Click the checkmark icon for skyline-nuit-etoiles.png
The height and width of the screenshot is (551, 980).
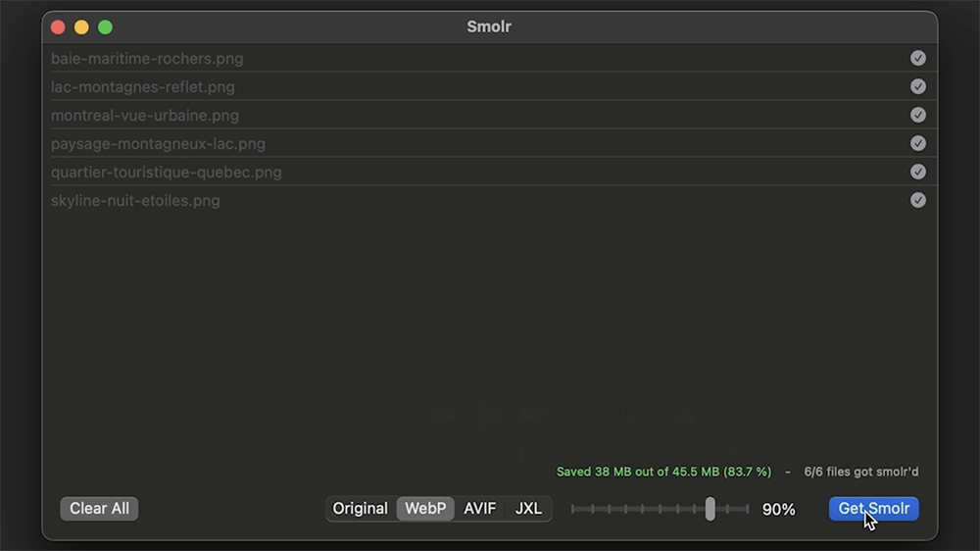(917, 200)
